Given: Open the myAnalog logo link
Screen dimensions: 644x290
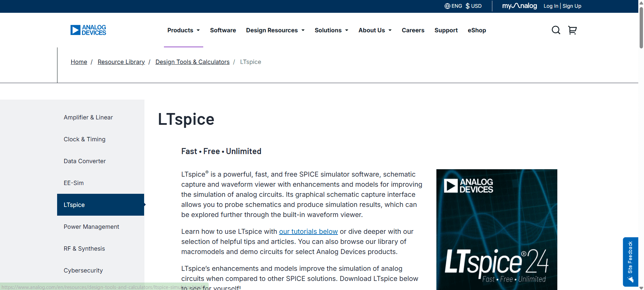Looking at the screenshot, I should coord(519,6).
